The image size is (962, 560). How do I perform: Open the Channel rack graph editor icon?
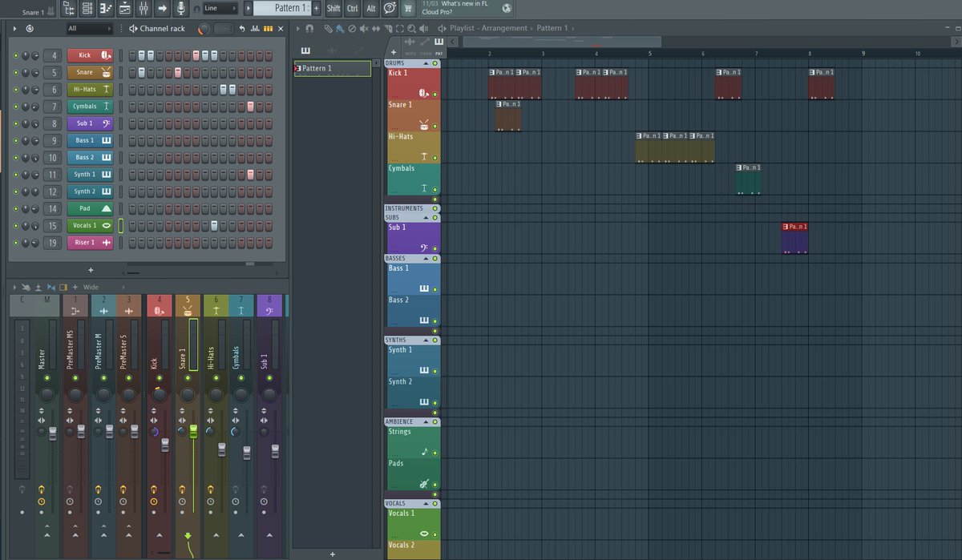point(255,29)
